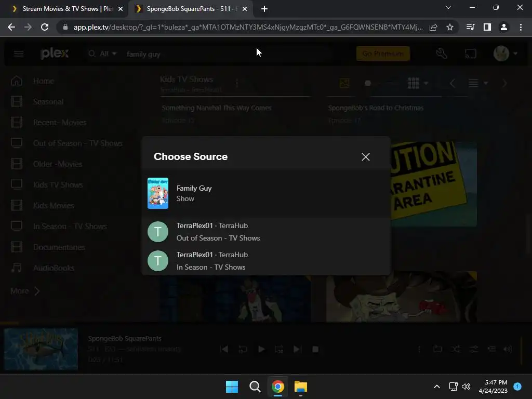Click the Family Guy show title text
This screenshot has width=532, height=399.
tap(194, 188)
